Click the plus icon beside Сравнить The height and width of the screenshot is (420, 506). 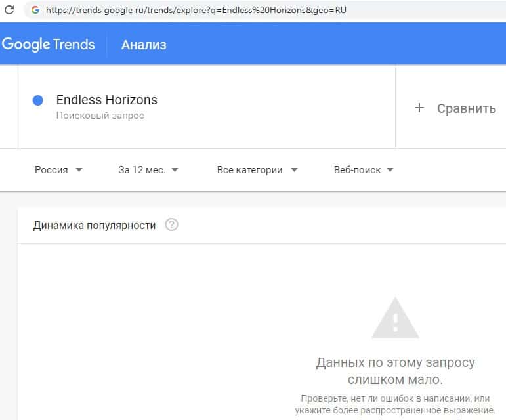point(419,108)
